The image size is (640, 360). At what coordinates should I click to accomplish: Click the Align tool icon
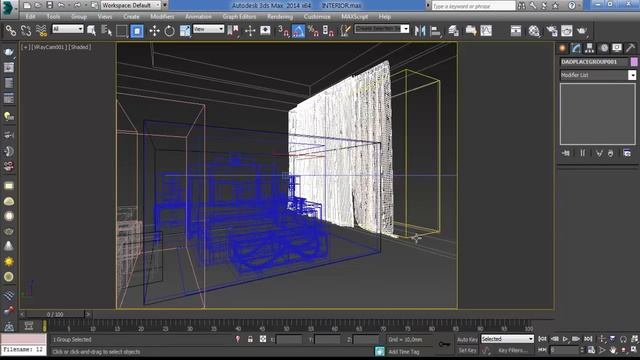pyautogui.click(x=436, y=31)
